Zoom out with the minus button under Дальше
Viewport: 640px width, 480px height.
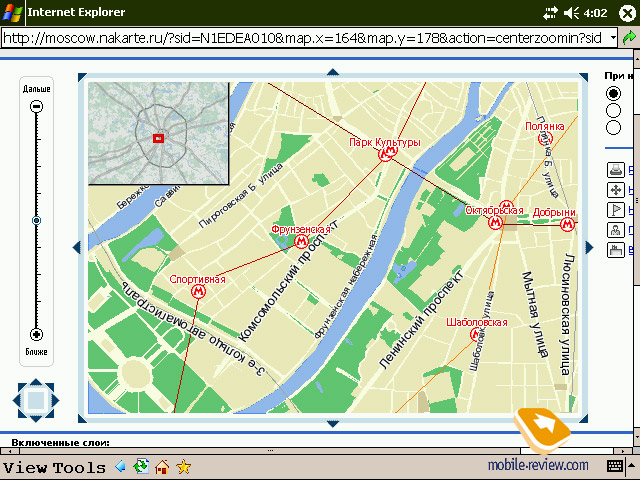coord(36,107)
